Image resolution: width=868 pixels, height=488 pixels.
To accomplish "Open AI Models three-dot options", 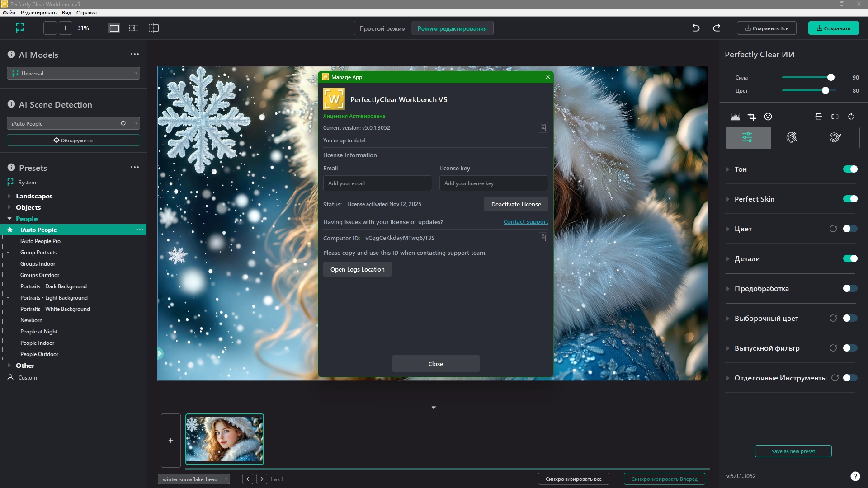I will 135,54.
